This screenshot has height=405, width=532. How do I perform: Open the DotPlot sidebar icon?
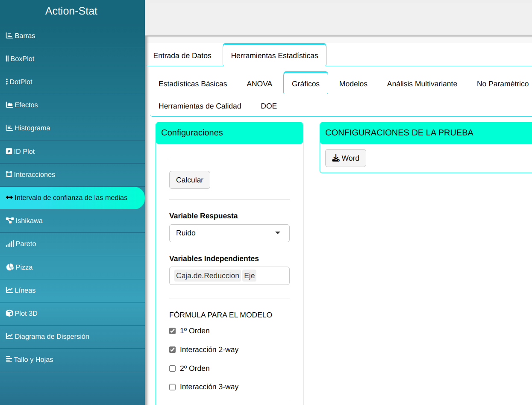pyautogui.click(x=7, y=82)
